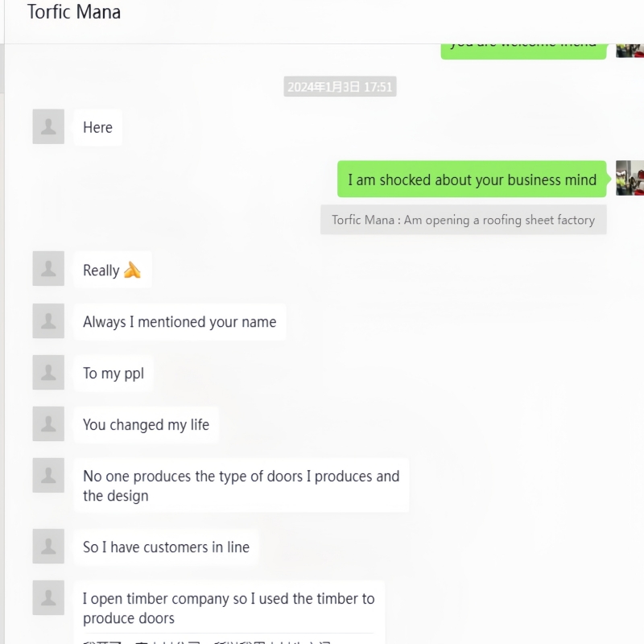Open profile avatar next to "To my ppl"
This screenshot has height=644, width=644.
48,373
